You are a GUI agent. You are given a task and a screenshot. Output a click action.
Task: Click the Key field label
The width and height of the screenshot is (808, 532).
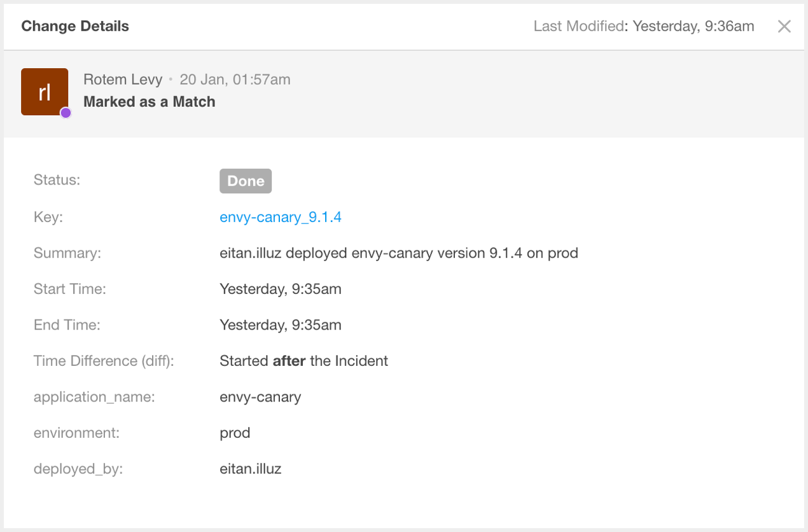tap(48, 217)
